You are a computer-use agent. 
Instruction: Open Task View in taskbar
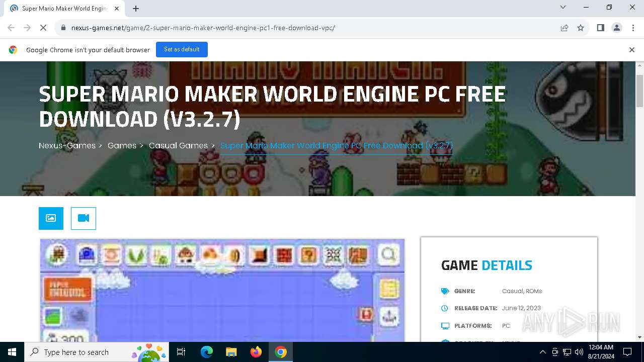181,352
